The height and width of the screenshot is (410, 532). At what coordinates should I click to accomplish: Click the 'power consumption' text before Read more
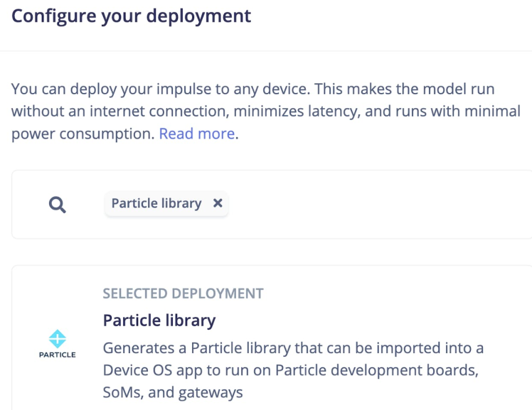83,134
